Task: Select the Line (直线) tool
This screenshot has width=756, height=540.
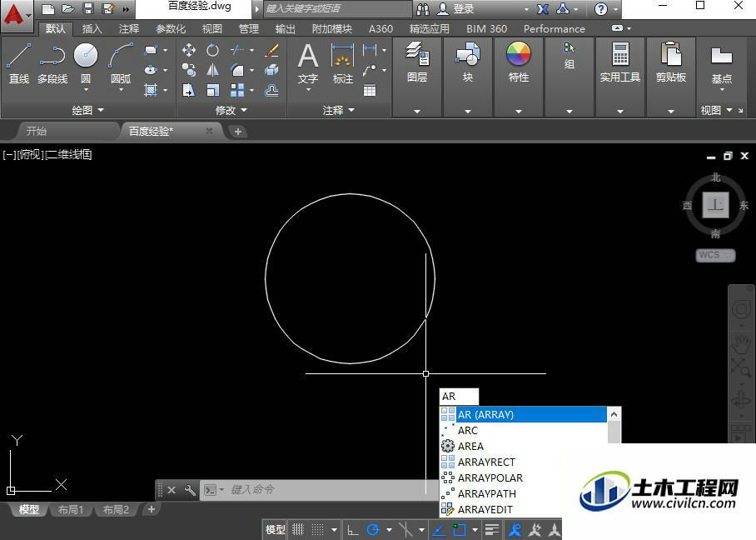Action: click(19, 62)
